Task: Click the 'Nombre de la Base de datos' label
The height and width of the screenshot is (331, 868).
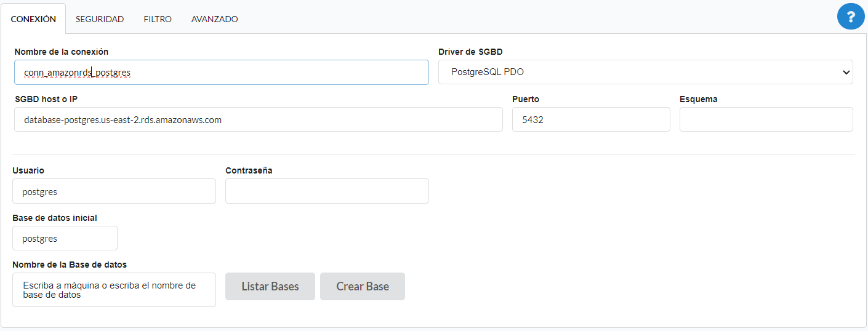Action: pos(70,265)
